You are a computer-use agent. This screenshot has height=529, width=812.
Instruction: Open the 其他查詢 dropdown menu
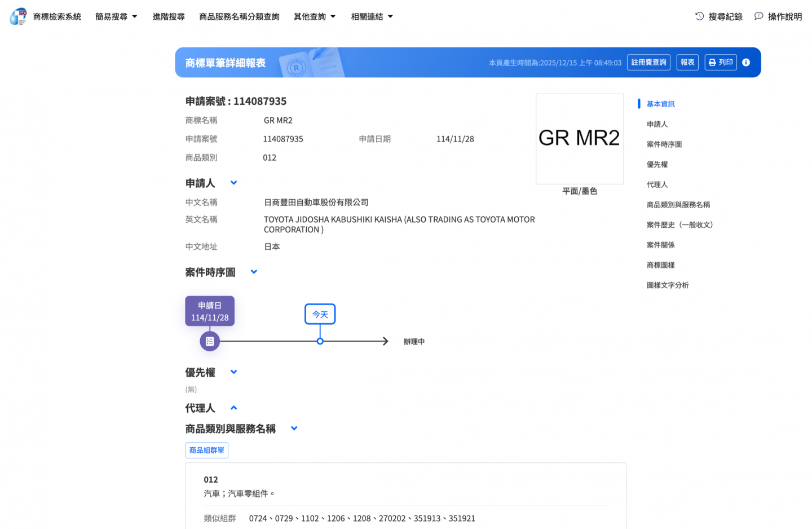coord(315,16)
